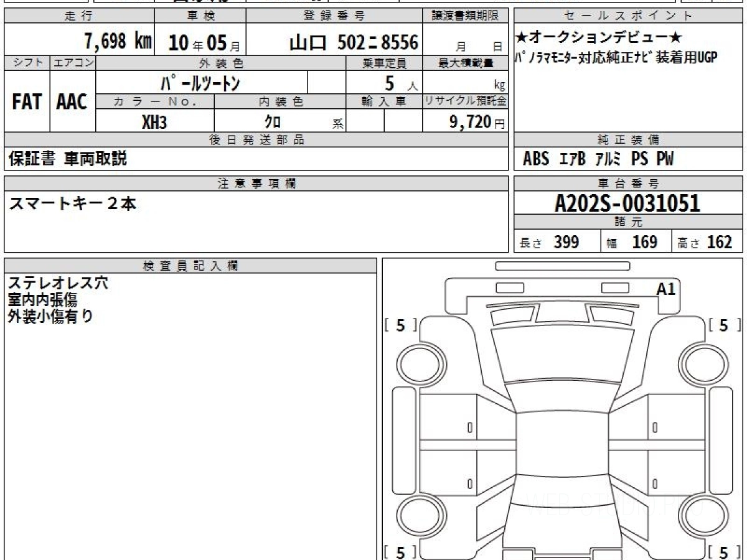Click the ABS エアB アルミ PS PW equipment list
The image size is (747, 560).
[598, 159]
